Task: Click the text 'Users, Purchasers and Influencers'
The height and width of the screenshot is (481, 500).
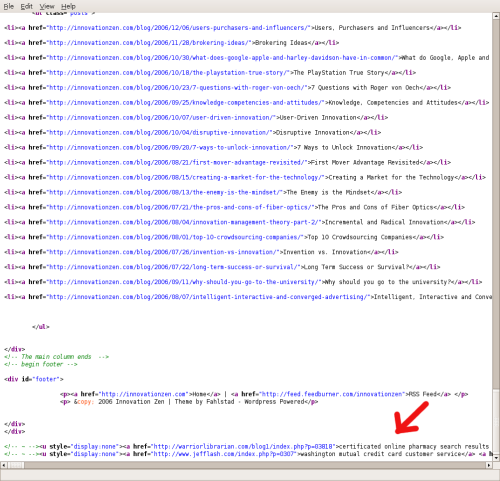Action: 372,28
